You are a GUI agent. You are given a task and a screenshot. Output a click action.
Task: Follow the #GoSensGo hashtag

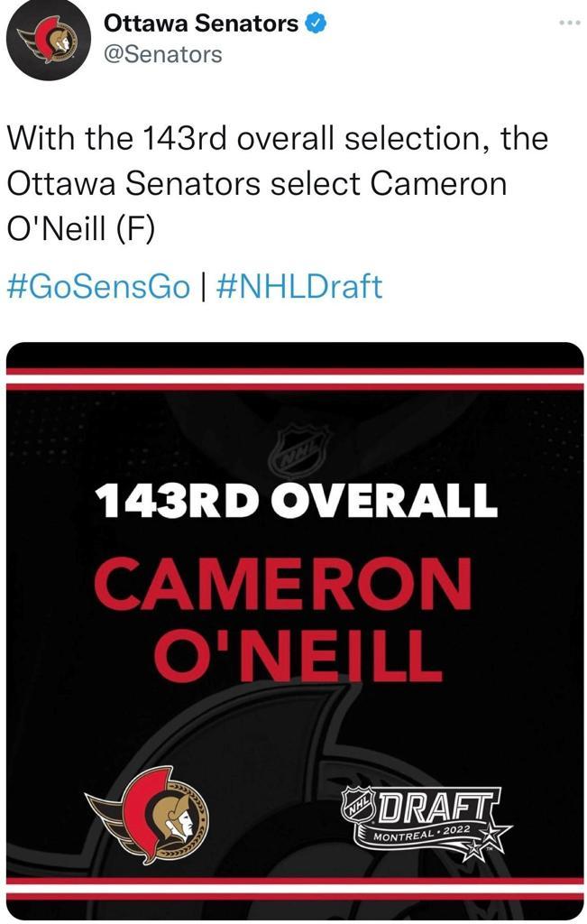(98, 287)
